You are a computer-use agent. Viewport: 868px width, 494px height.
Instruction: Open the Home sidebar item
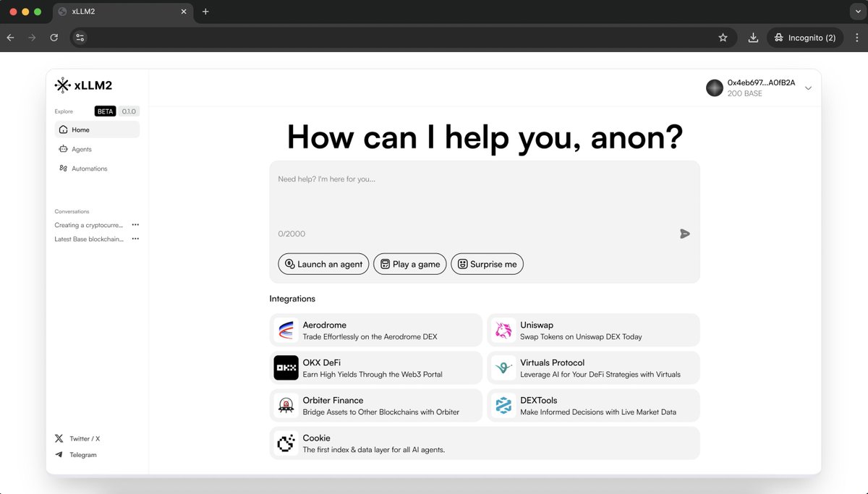tap(97, 129)
